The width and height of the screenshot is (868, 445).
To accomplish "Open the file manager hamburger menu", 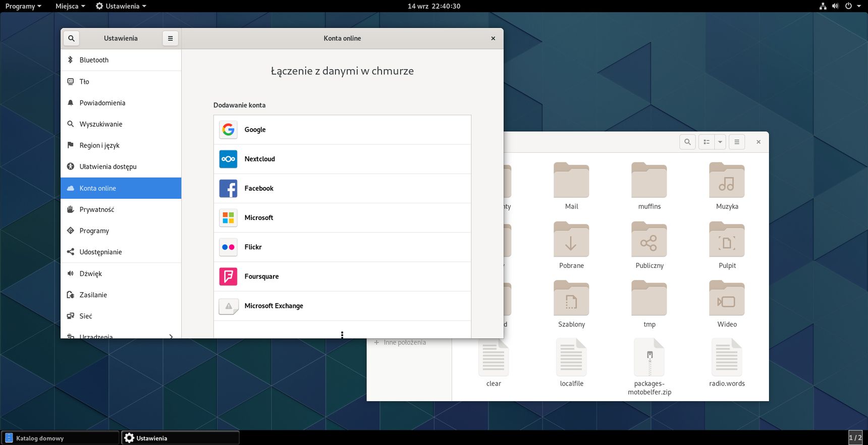I will tap(737, 142).
